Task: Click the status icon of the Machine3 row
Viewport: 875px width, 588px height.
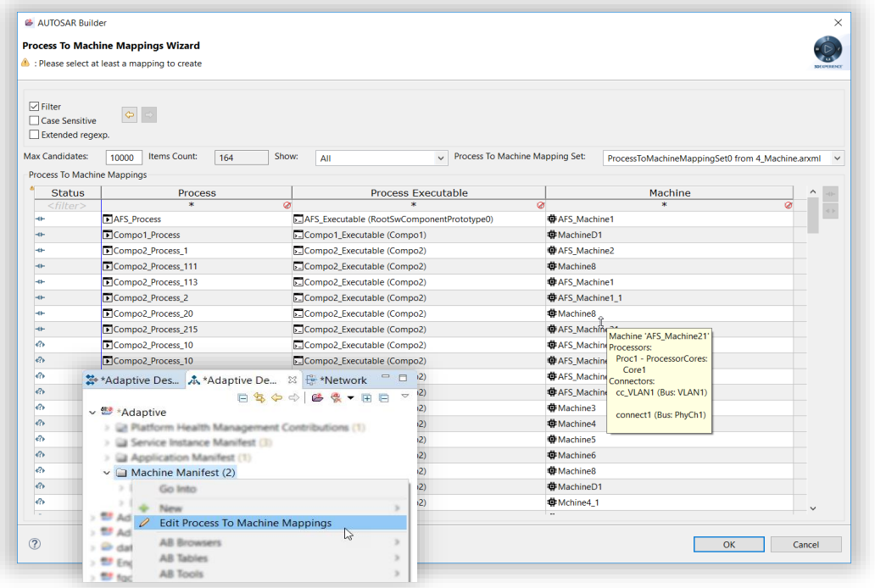Action: (x=40, y=408)
